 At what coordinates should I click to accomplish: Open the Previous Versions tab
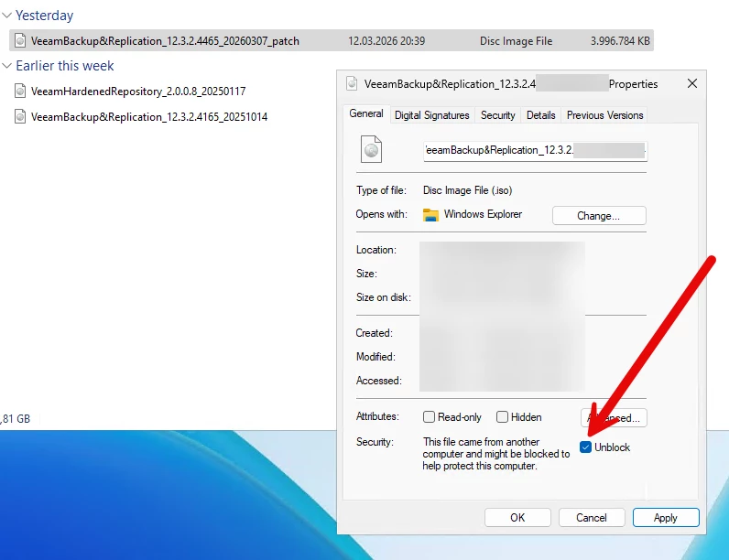[x=604, y=115]
